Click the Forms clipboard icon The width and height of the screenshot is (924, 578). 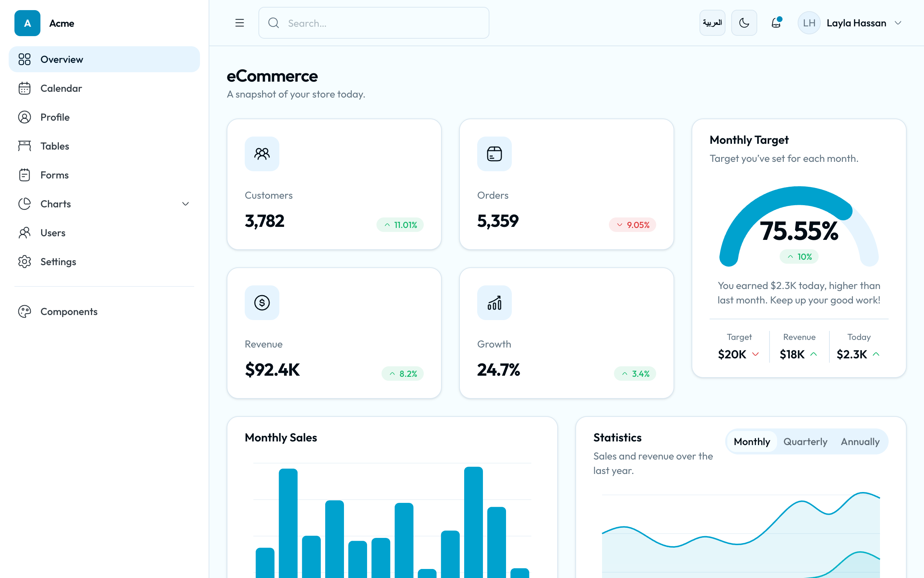[25, 175]
